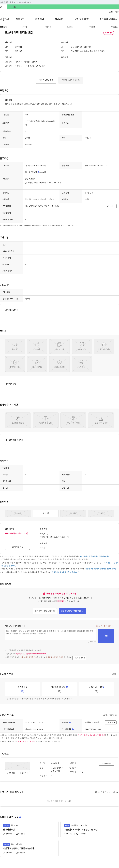Click the 자녀 학자금 지원 icon
Image resolution: width=119 pixels, height=868 pixels.
pyautogui.click(x=104, y=346)
